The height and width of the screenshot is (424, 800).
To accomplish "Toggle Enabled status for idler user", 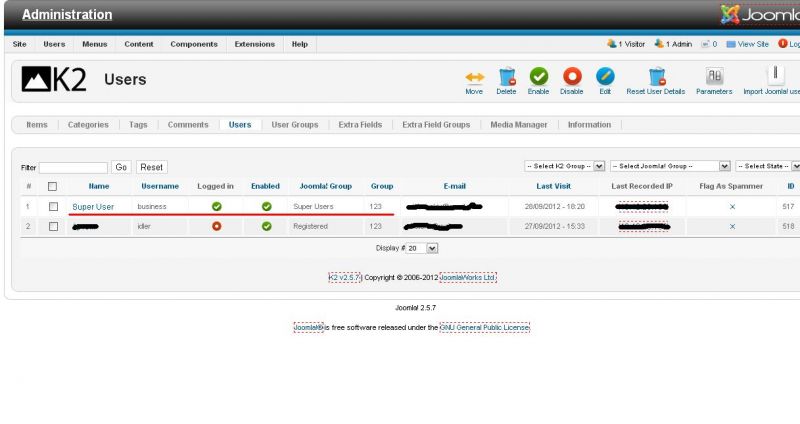I will click(266, 226).
